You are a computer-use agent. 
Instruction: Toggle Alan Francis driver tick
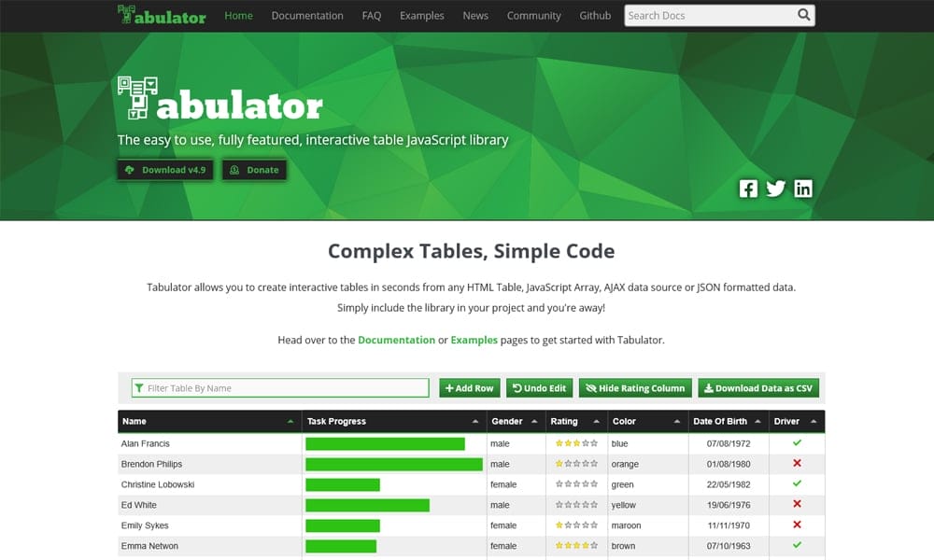click(797, 442)
